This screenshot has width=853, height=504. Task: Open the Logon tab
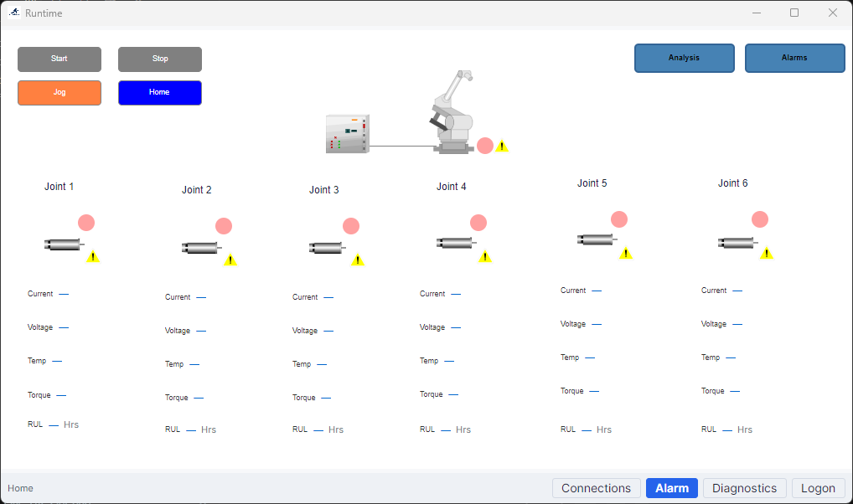[x=818, y=488]
